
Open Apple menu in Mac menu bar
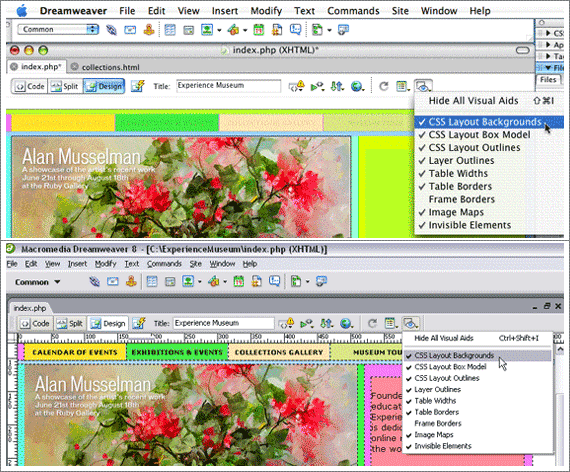click(x=22, y=11)
